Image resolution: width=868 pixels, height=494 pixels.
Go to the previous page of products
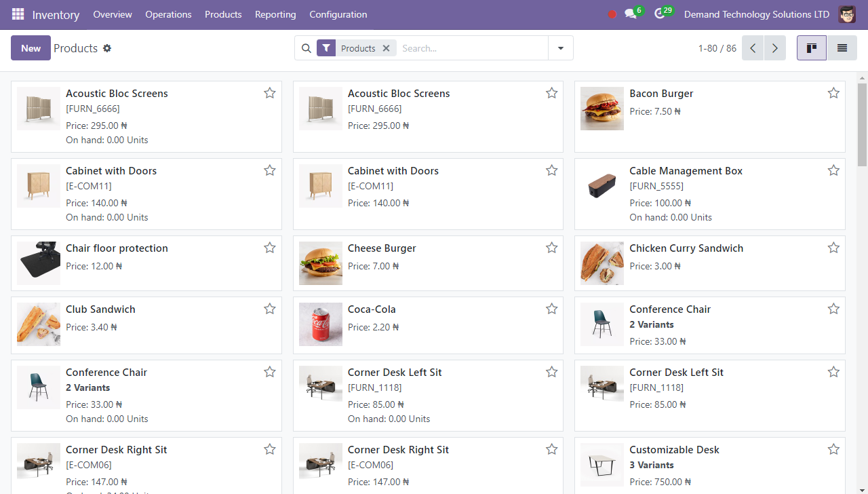click(753, 48)
